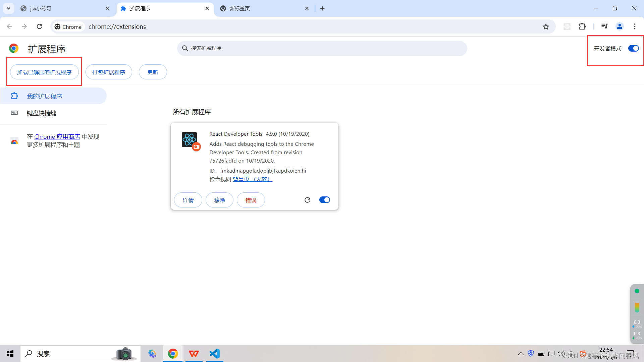Click the 搜索扩展程序 search field
This screenshot has width=644, height=362.
[x=322, y=48]
